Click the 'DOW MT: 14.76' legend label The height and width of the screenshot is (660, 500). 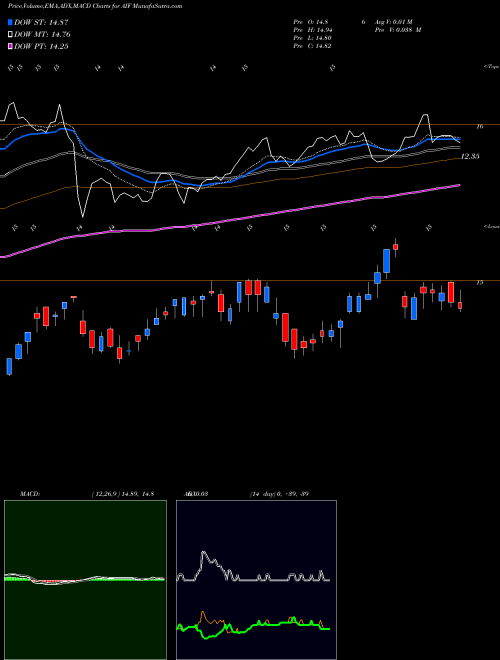42,35
